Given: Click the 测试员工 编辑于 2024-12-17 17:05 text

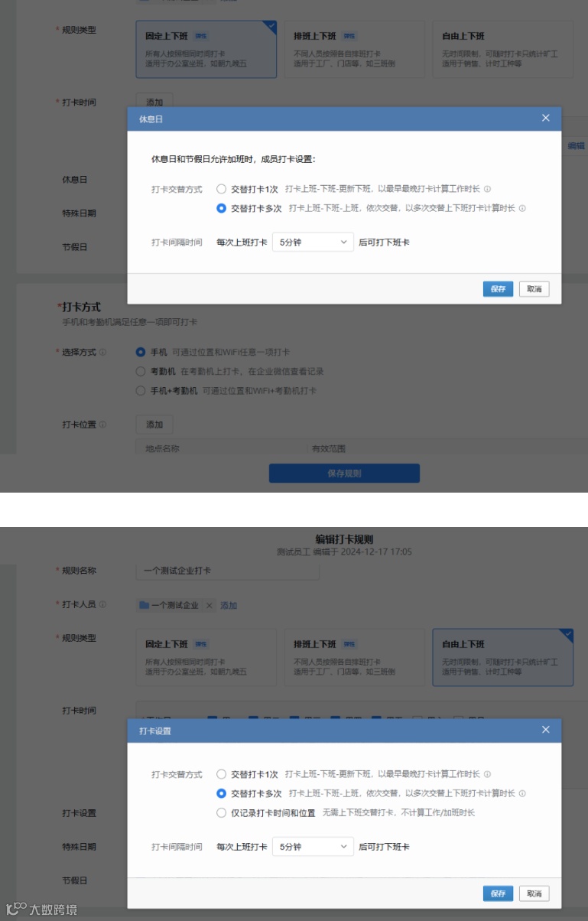Looking at the screenshot, I should 344,552.
